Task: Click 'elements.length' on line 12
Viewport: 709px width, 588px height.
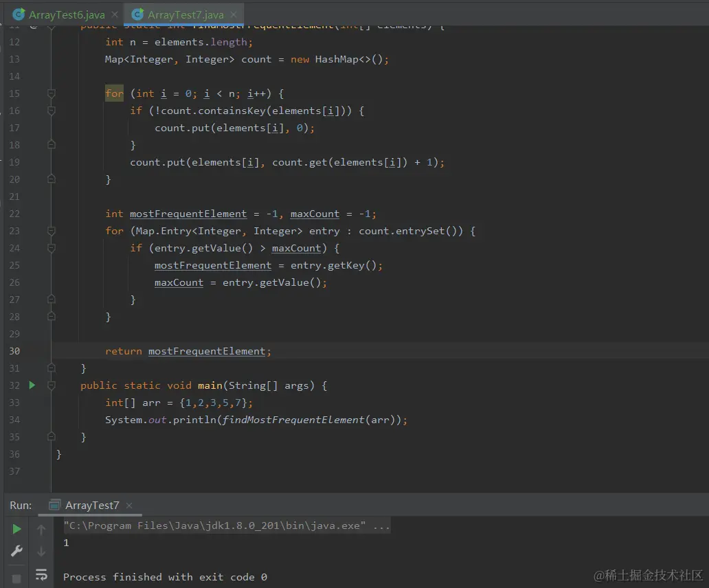Action: point(201,42)
